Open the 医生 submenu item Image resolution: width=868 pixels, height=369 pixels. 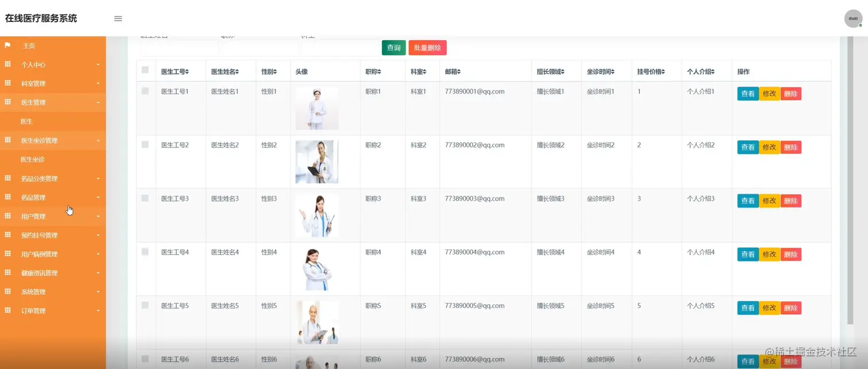[x=26, y=121]
